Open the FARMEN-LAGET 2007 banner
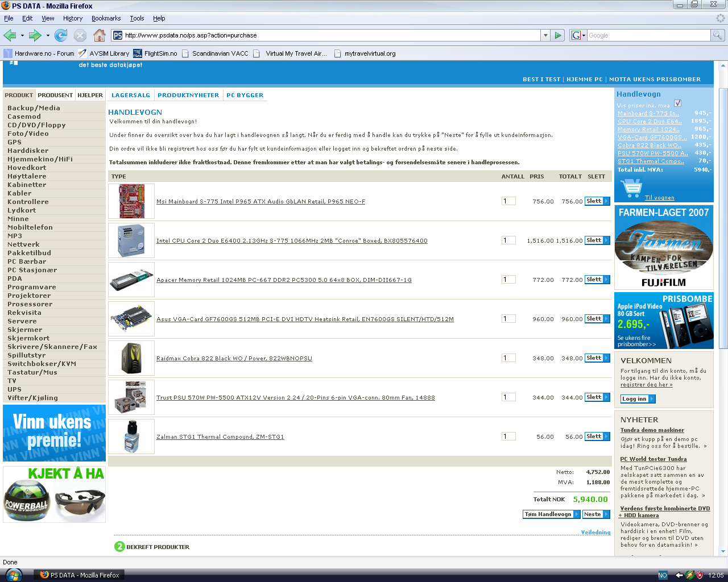The height and width of the screenshot is (582, 728). (x=664, y=247)
